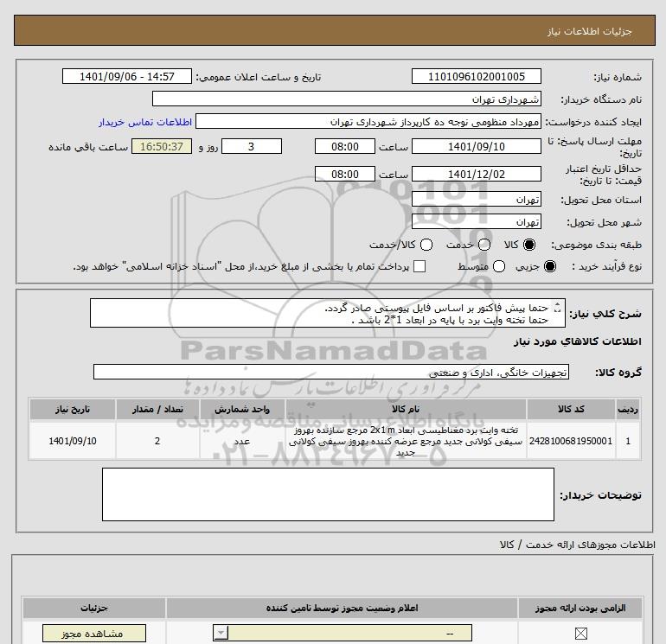Click the price validity time 08:00 field
The height and width of the screenshot is (644, 666).
[x=345, y=174]
